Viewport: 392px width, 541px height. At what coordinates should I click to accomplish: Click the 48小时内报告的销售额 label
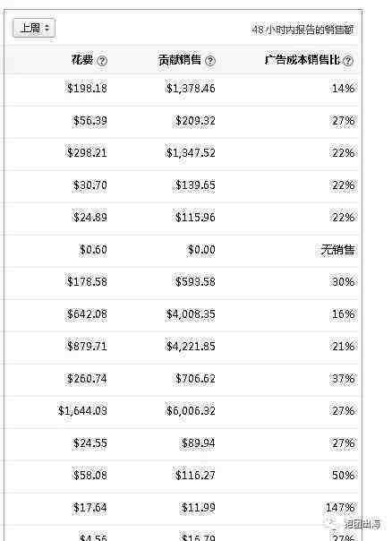tap(303, 30)
